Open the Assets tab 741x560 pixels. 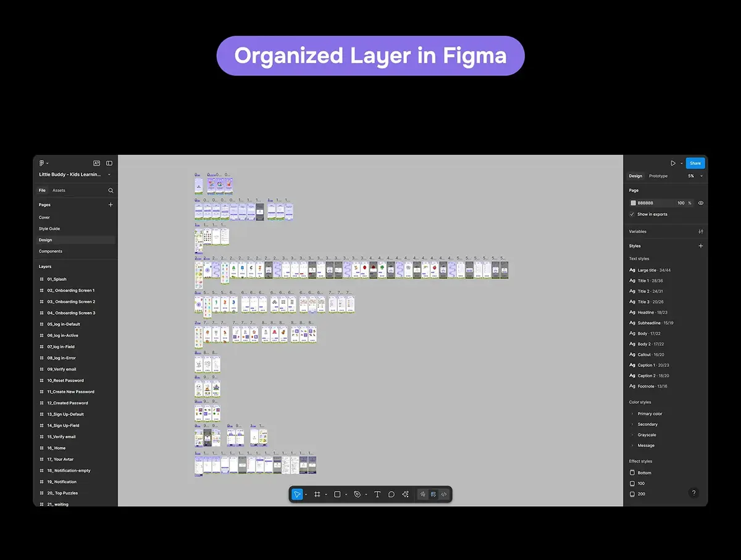point(59,191)
